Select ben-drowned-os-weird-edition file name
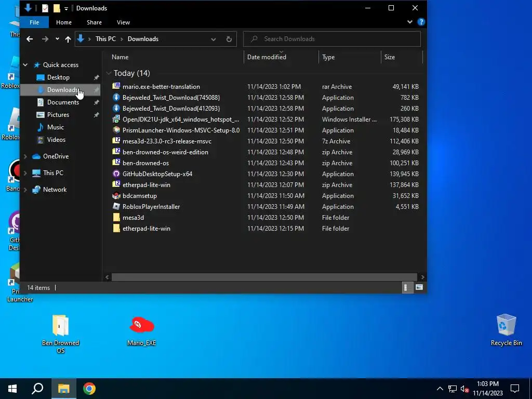This screenshot has height=399, width=532. click(165, 152)
